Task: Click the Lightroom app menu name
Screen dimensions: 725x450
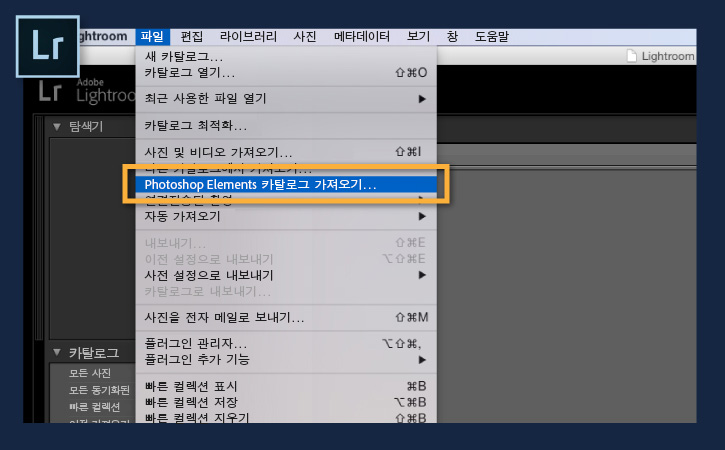Action: pos(104,37)
